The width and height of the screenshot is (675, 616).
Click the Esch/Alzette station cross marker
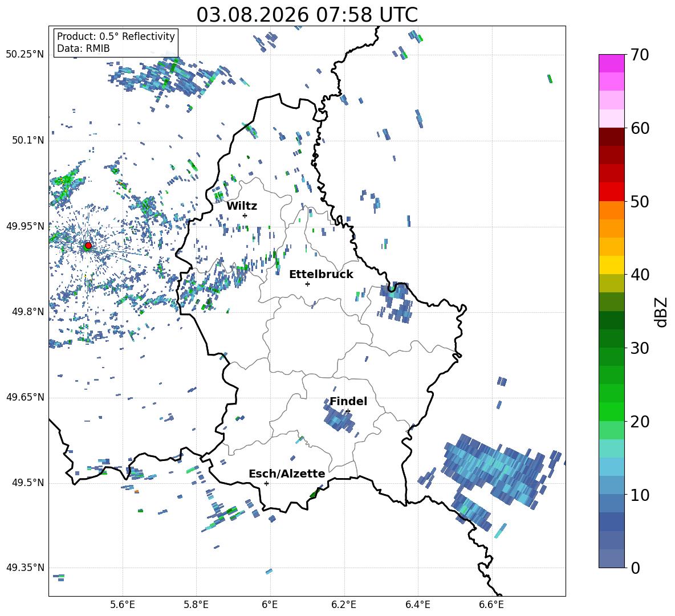point(266,483)
